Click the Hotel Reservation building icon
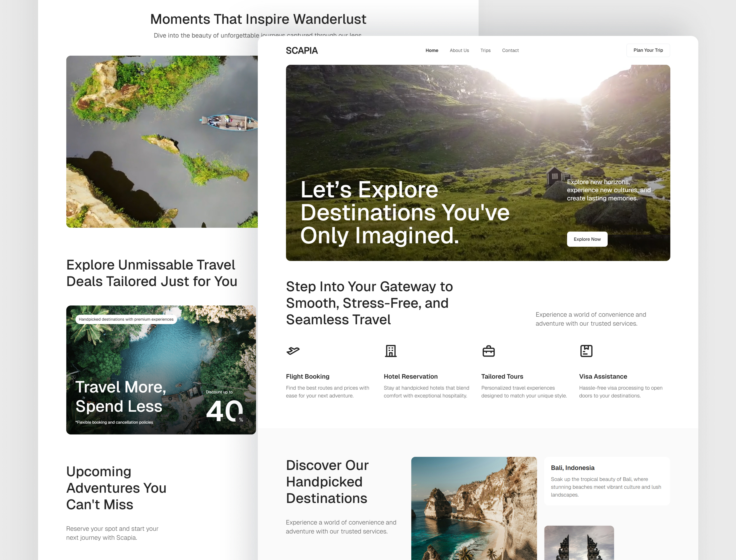This screenshot has height=560, width=736. tap(391, 351)
